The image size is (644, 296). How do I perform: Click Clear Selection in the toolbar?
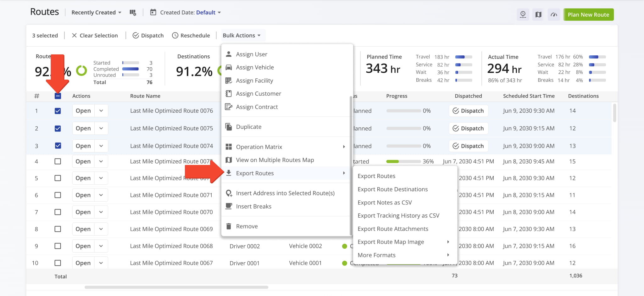pyautogui.click(x=95, y=35)
